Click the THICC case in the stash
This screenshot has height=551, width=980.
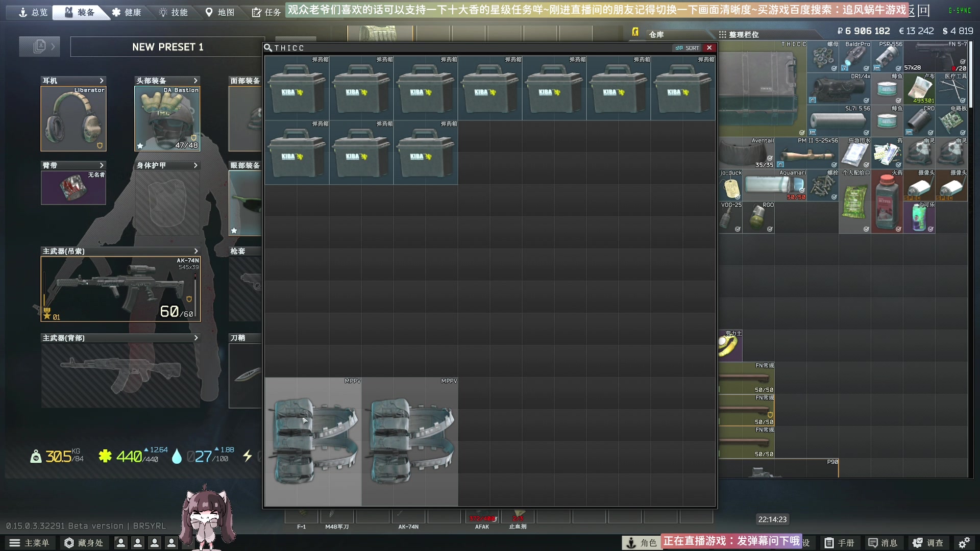(763, 89)
